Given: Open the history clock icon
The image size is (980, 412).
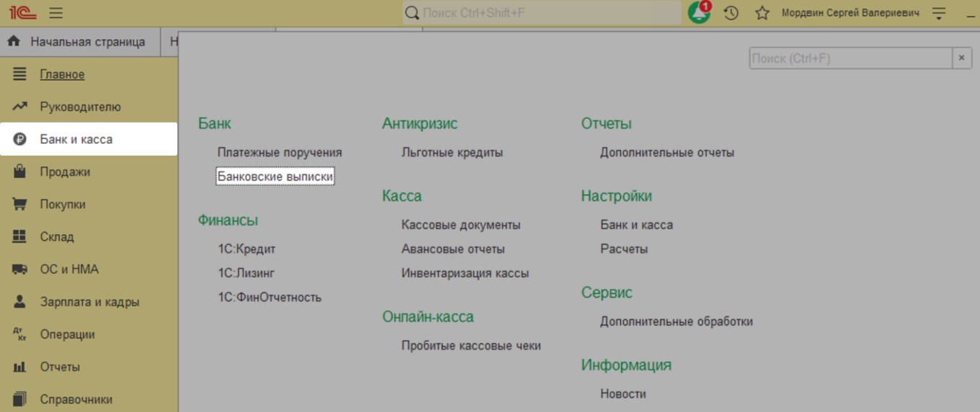Looking at the screenshot, I should [x=731, y=13].
